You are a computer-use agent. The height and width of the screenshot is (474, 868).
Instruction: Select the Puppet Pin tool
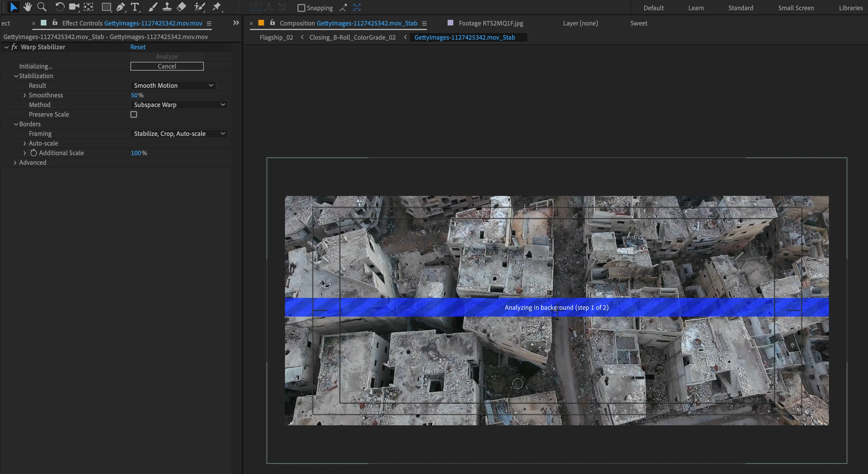pyautogui.click(x=217, y=7)
